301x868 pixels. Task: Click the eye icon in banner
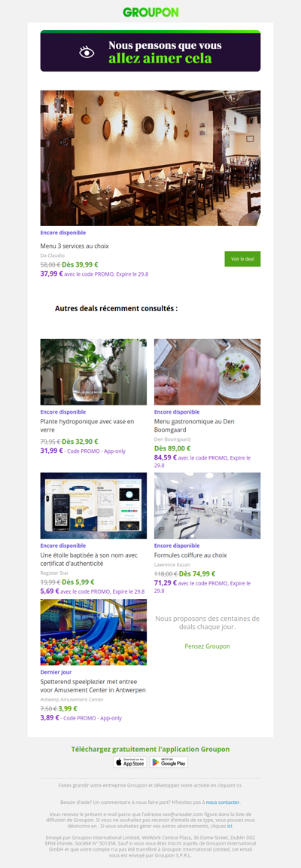tap(87, 53)
